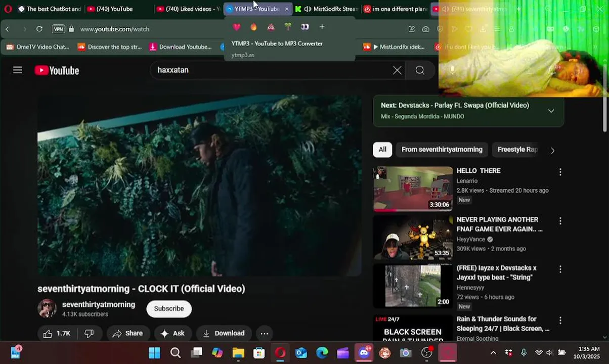Clear the search text with the X
The width and height of the screenshot is (609, 364).
click(x=397, y=70)
